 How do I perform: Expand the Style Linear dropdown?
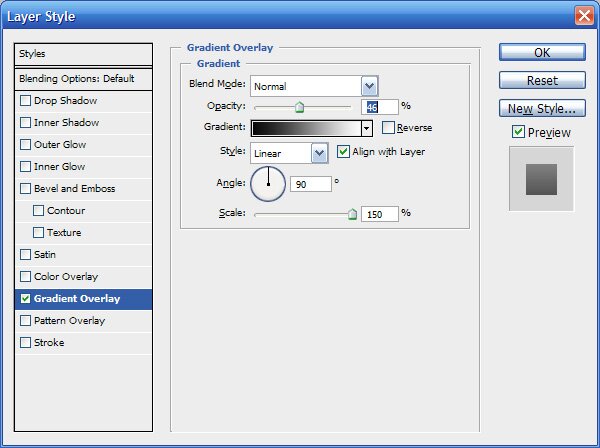coord(320,153)
